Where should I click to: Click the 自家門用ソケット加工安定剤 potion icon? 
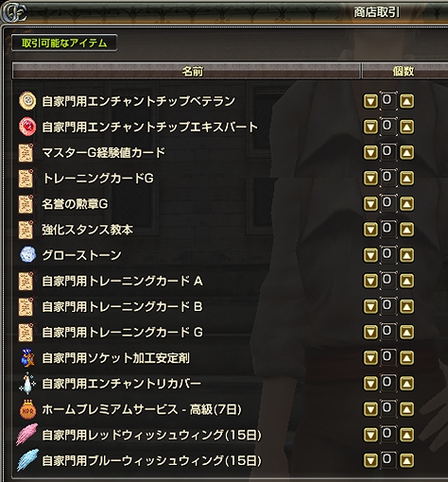pyautogui.click(x=27, y=357)
